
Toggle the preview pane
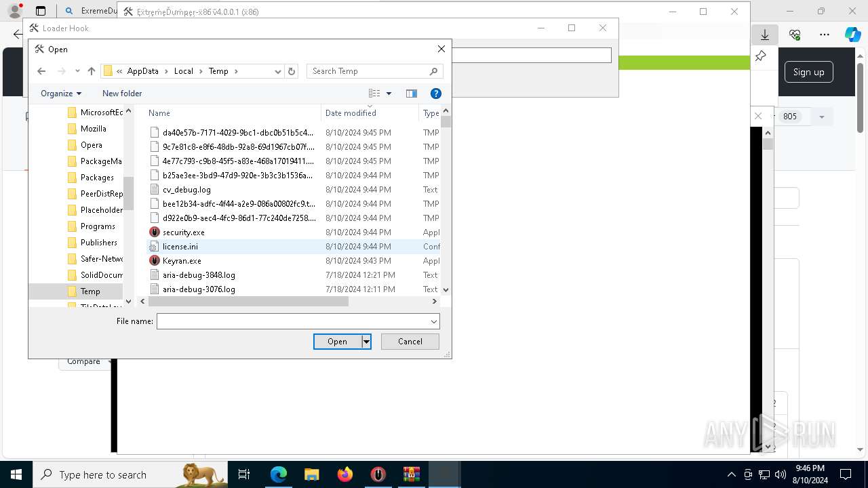[x=412, y=94]
